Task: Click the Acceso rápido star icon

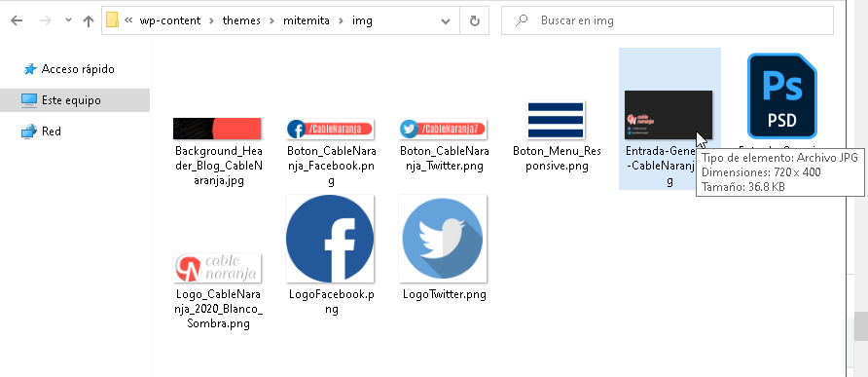Action: tap(29, 69)
